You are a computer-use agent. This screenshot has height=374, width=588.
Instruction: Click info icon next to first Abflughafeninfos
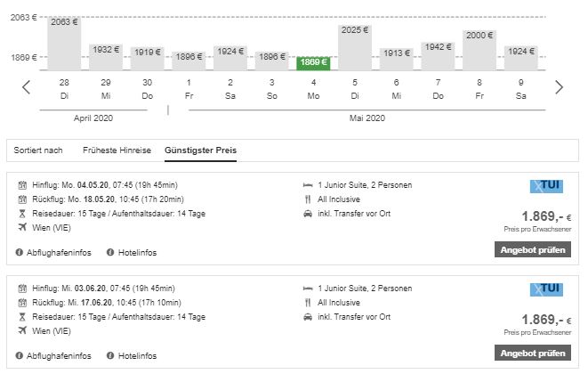pyautogui.click(x=20, y=253)
